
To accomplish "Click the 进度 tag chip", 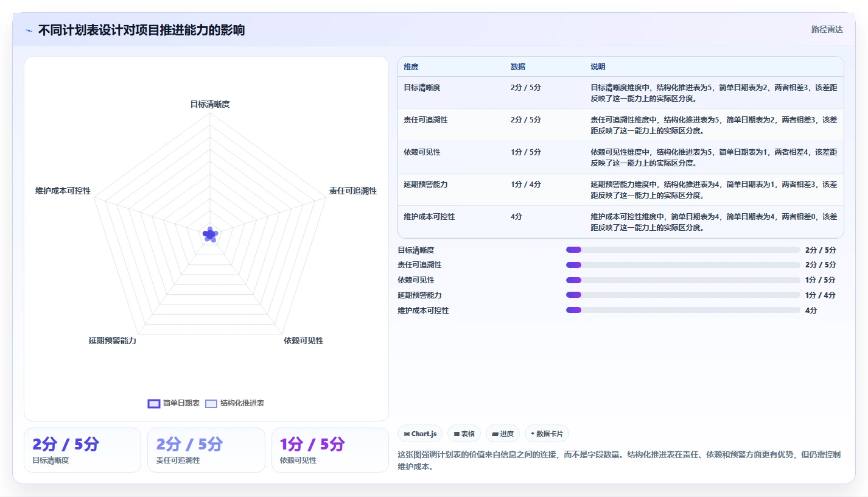I will point(503,434).
